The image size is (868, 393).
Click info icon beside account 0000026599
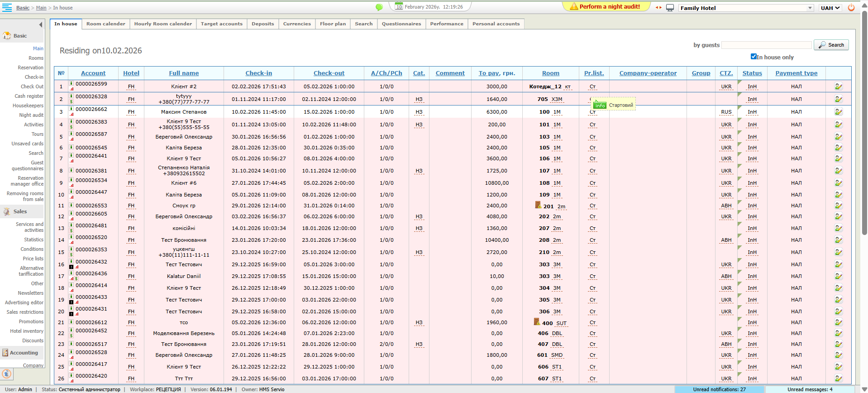point(72,83)
